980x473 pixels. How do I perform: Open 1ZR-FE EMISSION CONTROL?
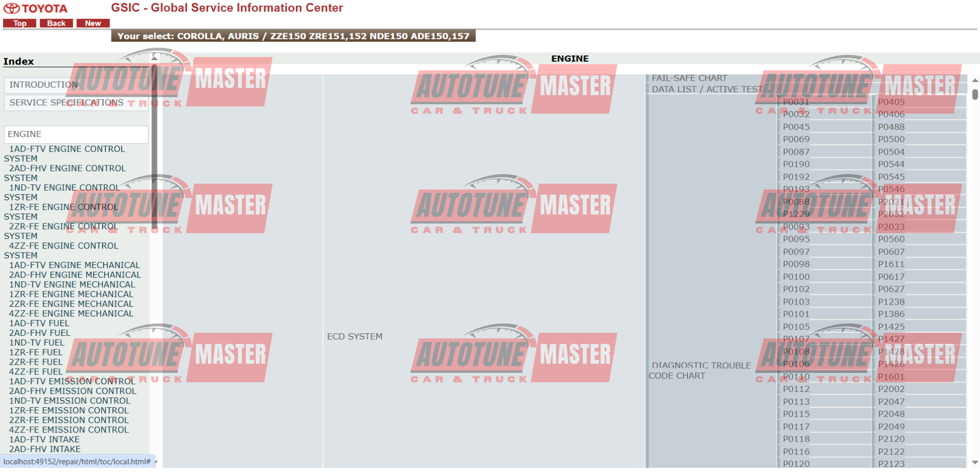coord(69,411)
